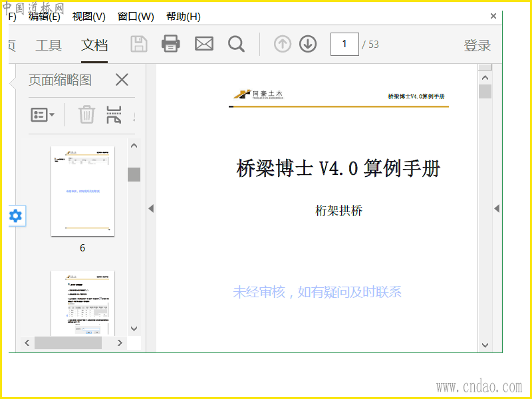
Task: Print the document with printer icon
Action: pos(171,44)
